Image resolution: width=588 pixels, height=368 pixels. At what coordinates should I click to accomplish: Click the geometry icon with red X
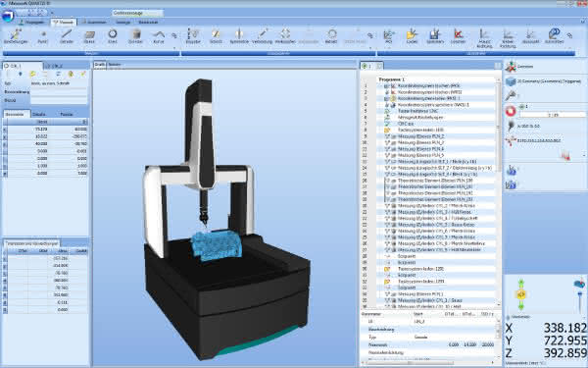coord(511,67)
